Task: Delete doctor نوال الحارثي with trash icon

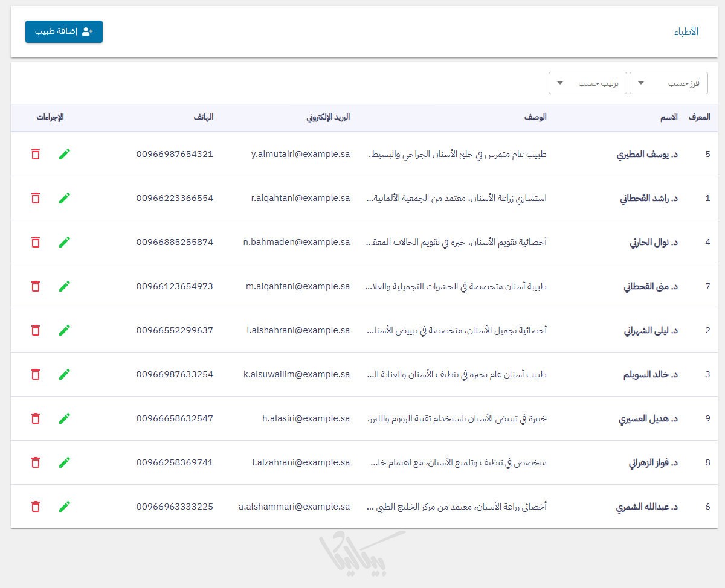Action: tap(36, 242)
